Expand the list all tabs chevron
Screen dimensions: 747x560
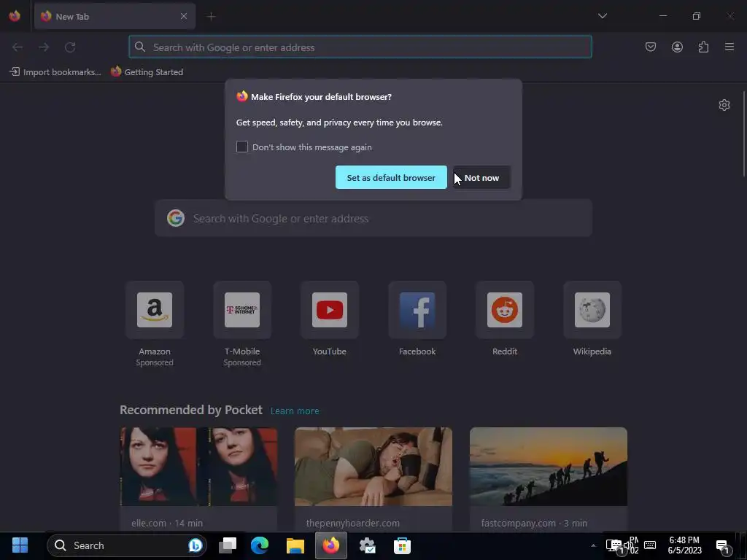pyautogui.click(x=602, y=16)
